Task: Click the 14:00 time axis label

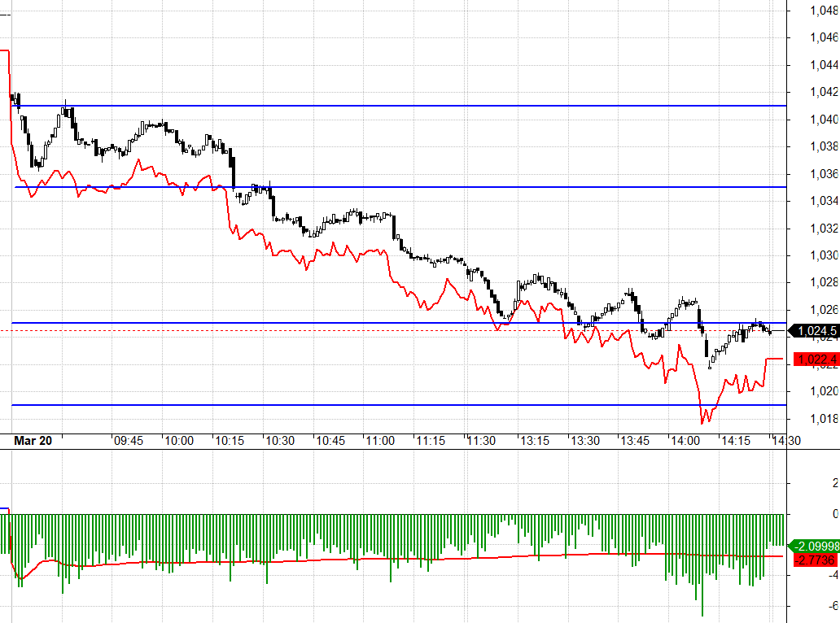Action: pyautogui.click(x=685, y=441)
